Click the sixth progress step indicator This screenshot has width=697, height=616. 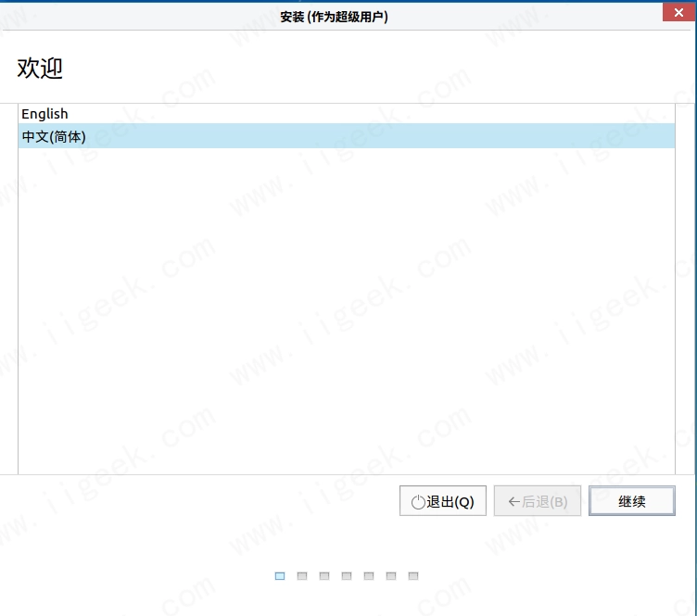(391, 576)
